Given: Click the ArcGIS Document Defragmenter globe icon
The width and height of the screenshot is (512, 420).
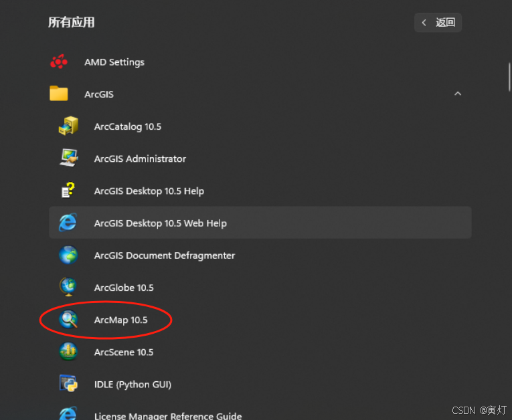Looking at the screenshot, I should tap(68, 255).
